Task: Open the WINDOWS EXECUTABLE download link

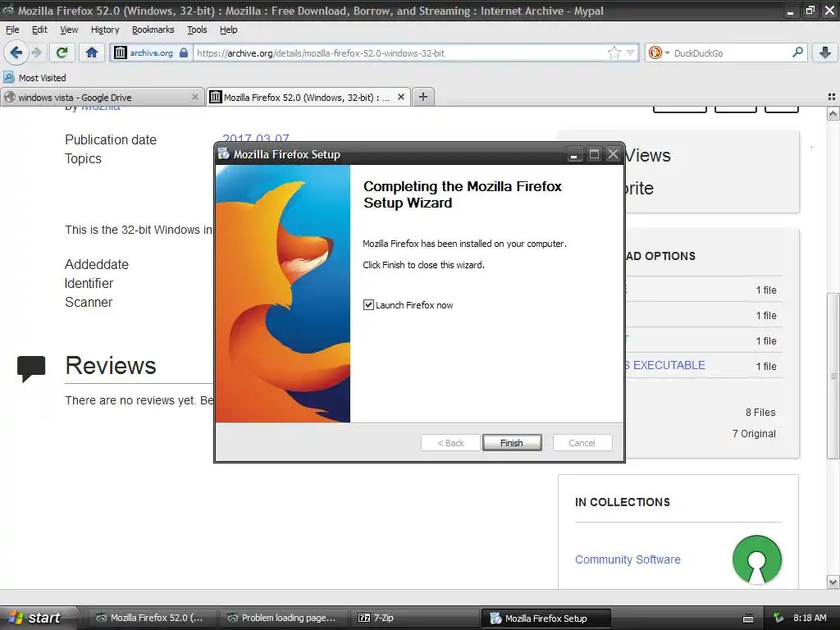Action: pos(664,365)
